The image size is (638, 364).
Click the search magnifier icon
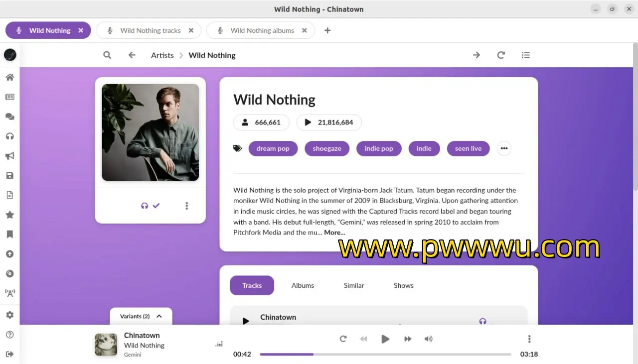pos(107,55)
